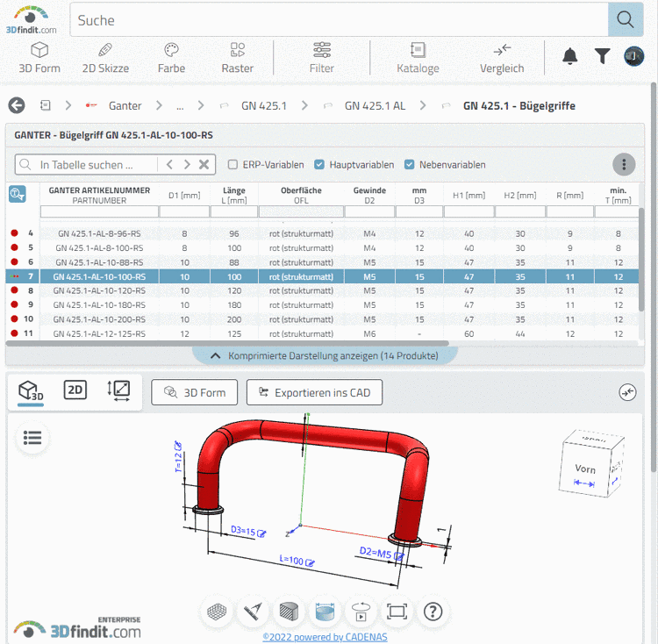Open the 2D Skizze search tool
This screenshot has width=658, height=644.
click(x=105, y=58)
